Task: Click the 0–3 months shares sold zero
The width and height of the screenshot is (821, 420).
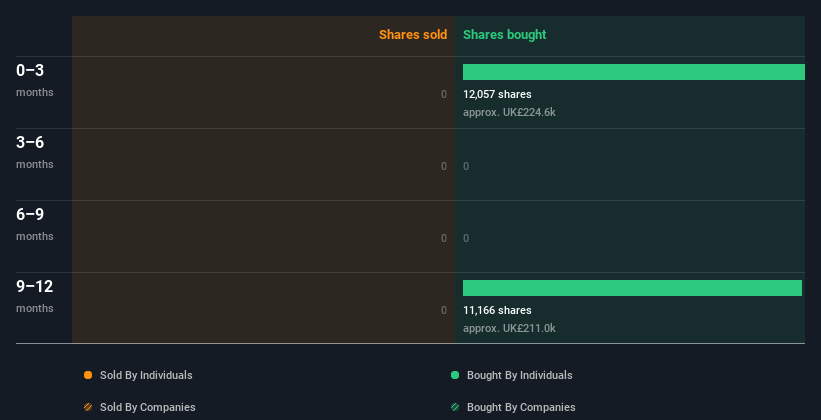Action: coord(444,94)
